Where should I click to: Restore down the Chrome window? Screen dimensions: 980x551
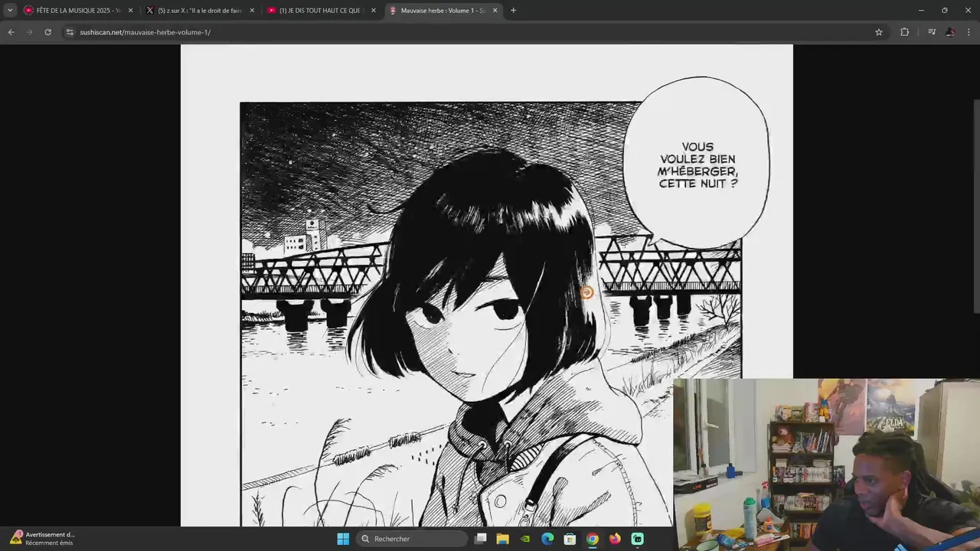[944, 11]
